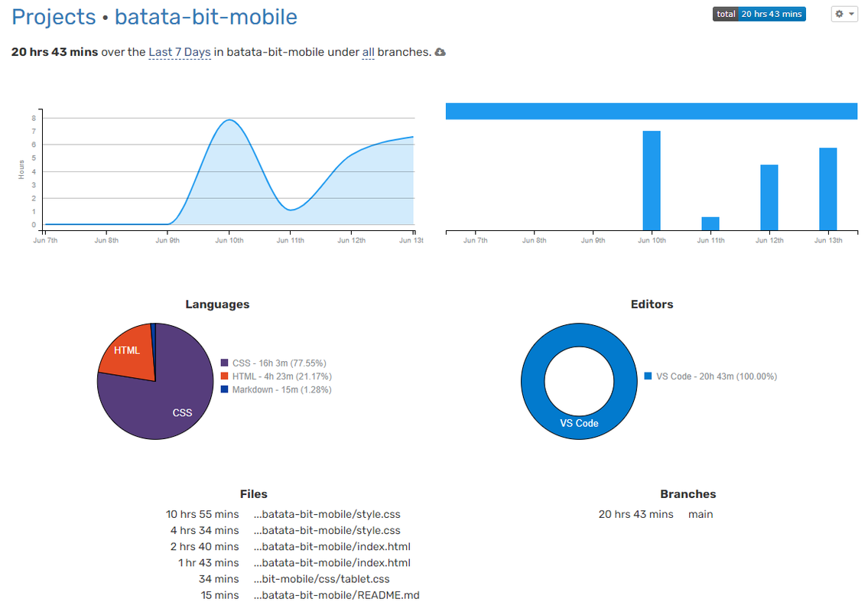The height and width of the screenshot is (612, 868).
Task: Click the Jun 13th bar in bar chart
Action: tap(827, 189)
